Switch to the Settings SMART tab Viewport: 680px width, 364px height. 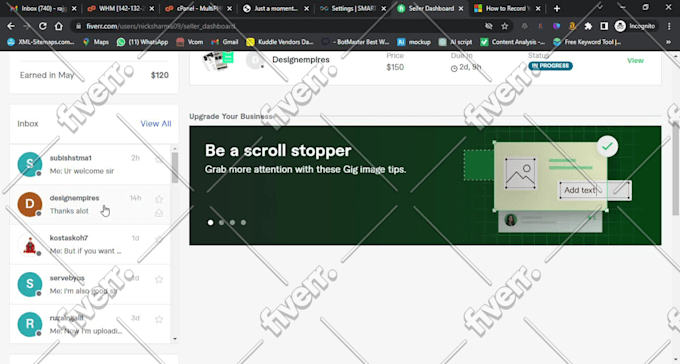tap(353, 9)
